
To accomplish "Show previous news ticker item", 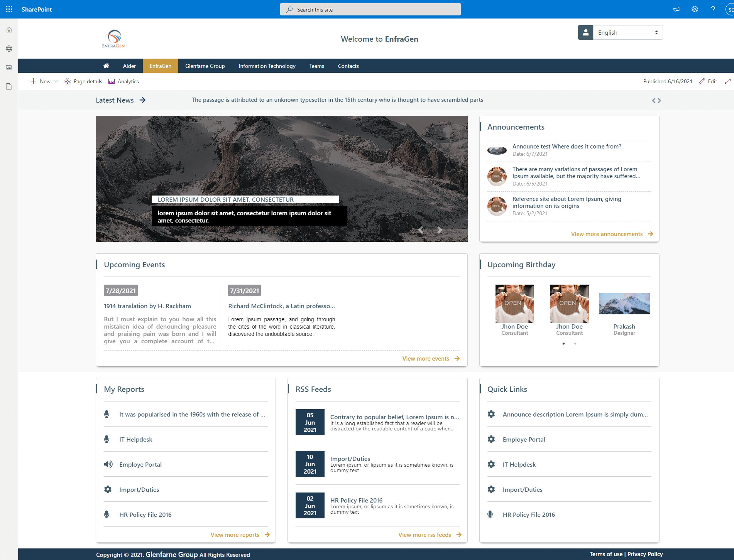I will point(654,101).
